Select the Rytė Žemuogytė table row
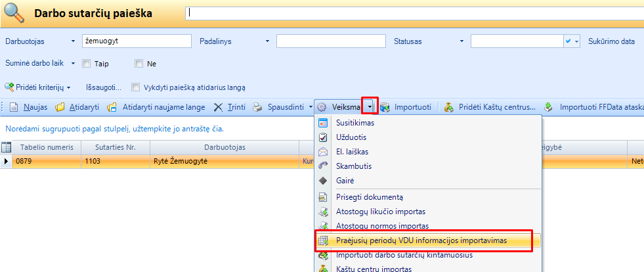Viewport: 644px width, 272px height. click(158, 160)
